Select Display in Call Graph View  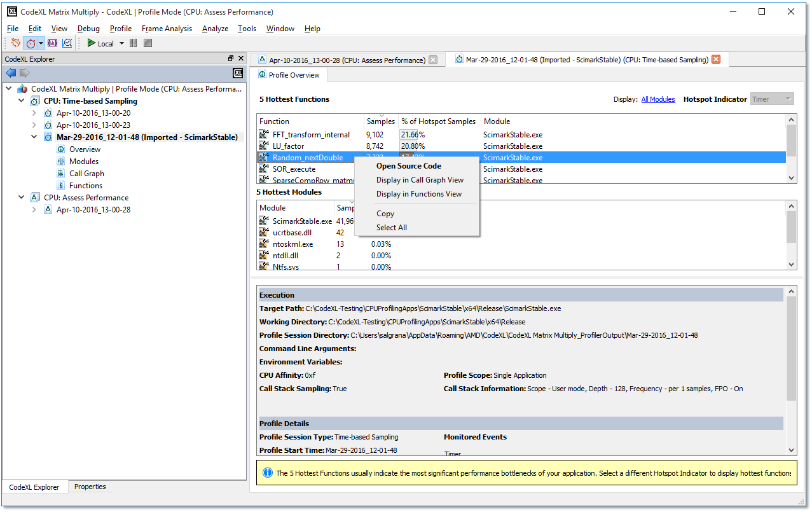tap(420, 180)
